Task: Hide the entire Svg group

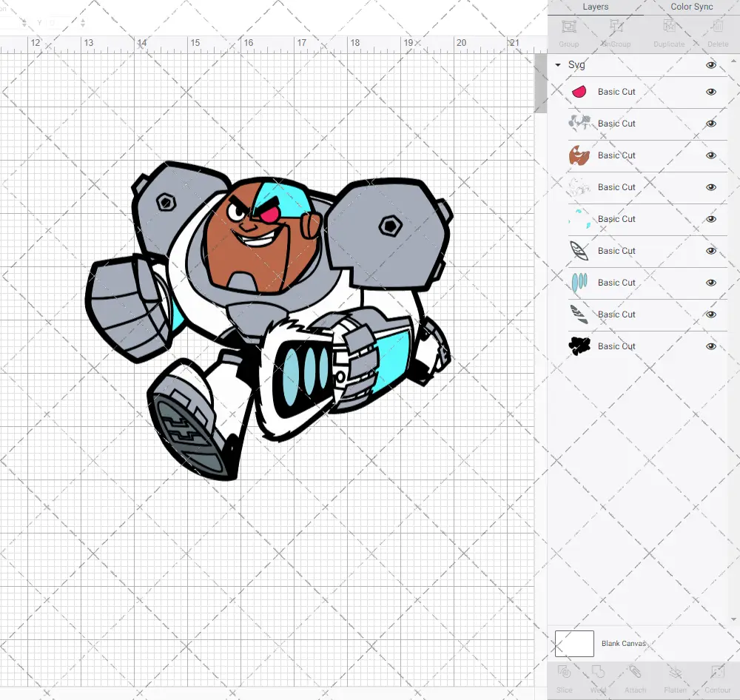Action: [710, 65]
